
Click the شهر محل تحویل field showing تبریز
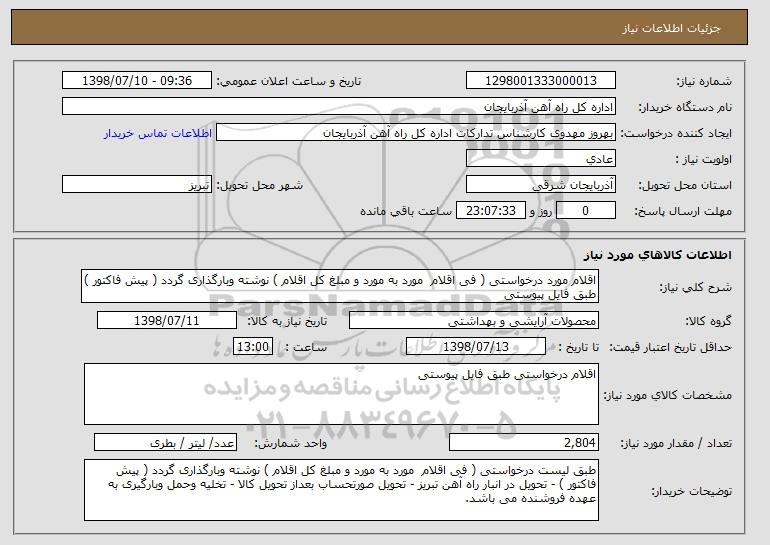(x=137, y=185)
